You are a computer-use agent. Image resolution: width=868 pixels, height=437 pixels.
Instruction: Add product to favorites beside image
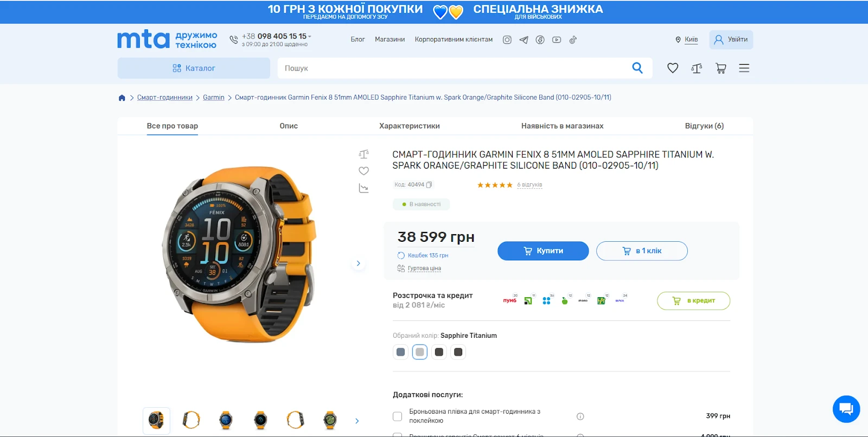pos(363,171)
